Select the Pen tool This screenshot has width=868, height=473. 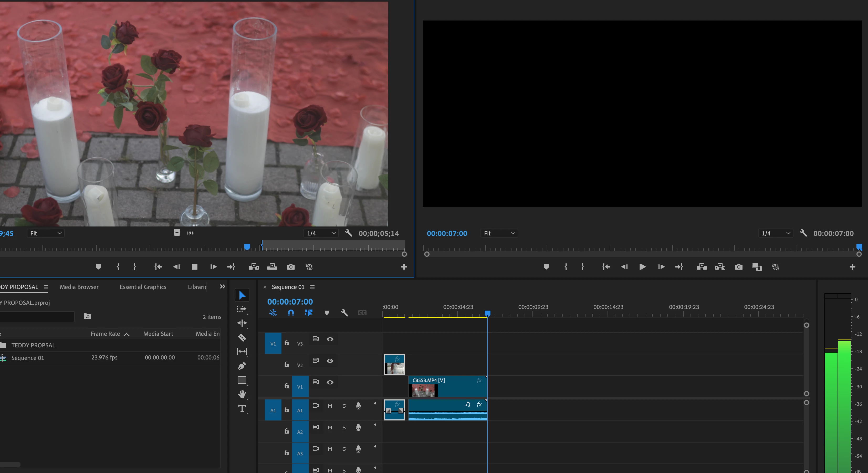tap(242, 366)
